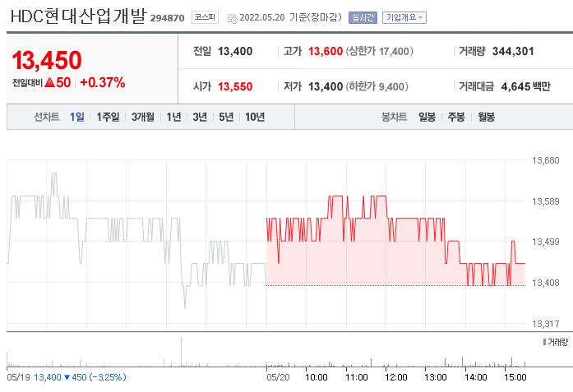Open the 주봉 candlestick chart
Screen dimensions: 573x392
pos(456,117)
